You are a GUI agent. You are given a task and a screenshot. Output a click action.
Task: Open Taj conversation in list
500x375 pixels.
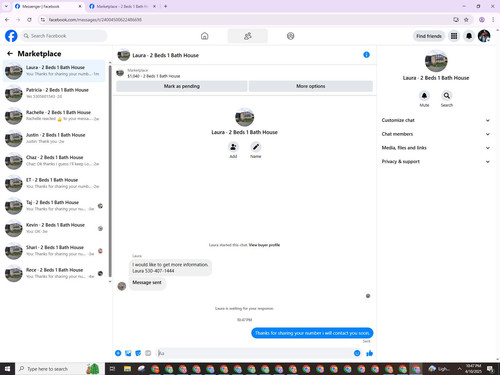(54, 206)
